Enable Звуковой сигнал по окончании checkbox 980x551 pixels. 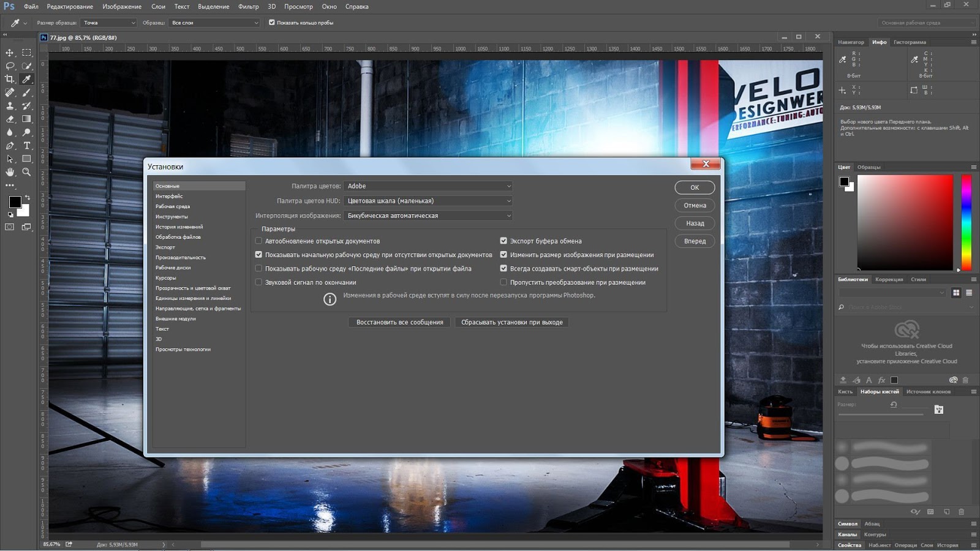[x=258, y=282]
